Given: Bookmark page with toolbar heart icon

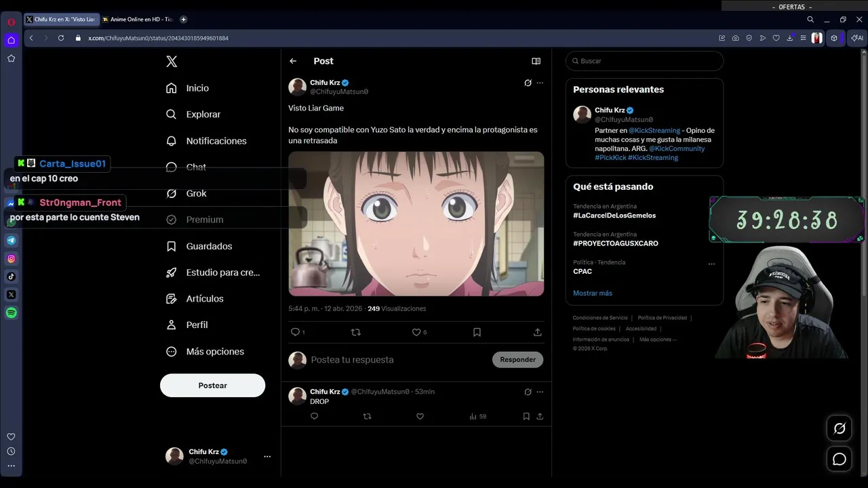Looking at the screenshot, I should tap(776, 38).
